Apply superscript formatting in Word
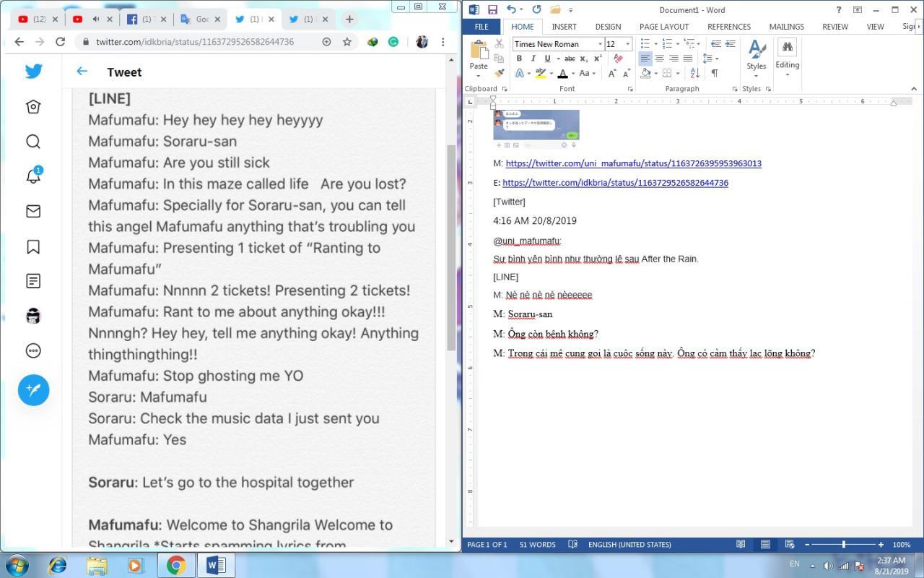 [x=598, y=59]
